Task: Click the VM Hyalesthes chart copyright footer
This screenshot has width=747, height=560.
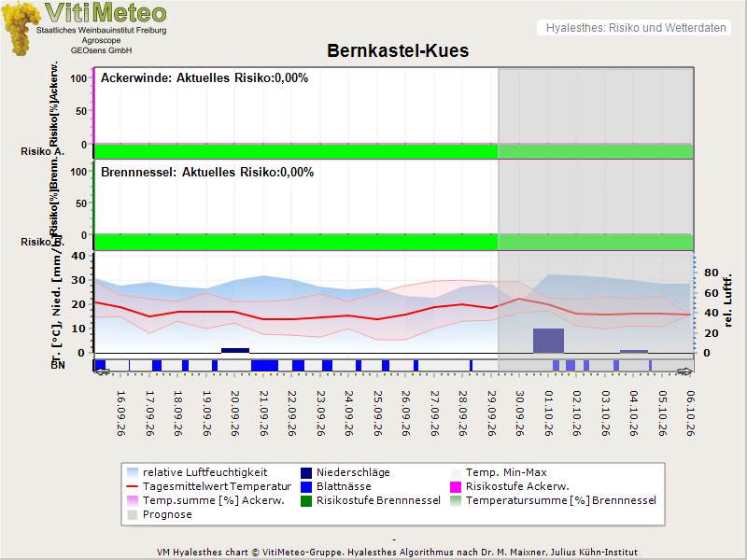Action: 397,553
